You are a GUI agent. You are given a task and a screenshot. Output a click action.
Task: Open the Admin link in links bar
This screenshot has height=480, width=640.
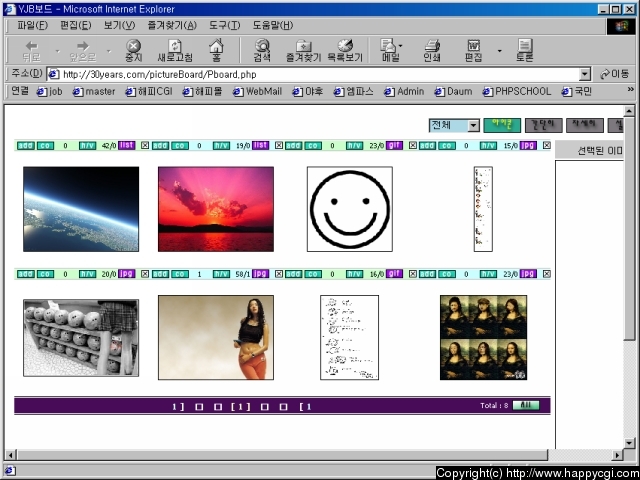404,91
